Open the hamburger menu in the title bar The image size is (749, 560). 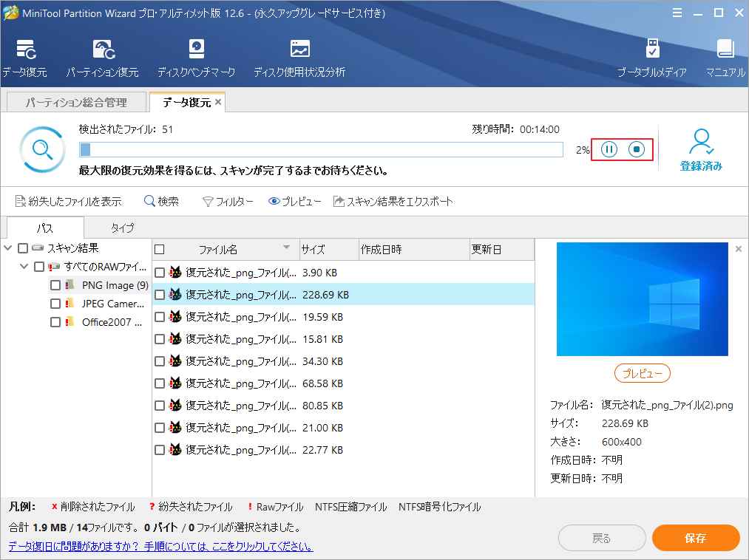click(677, 13)
